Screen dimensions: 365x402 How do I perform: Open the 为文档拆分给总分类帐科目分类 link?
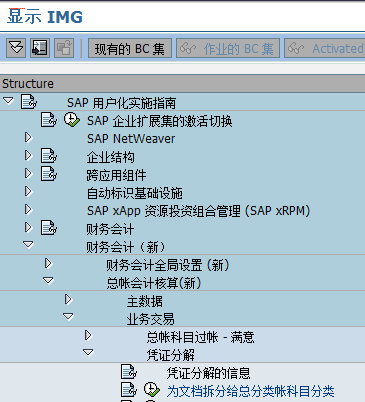coord(250,391)
